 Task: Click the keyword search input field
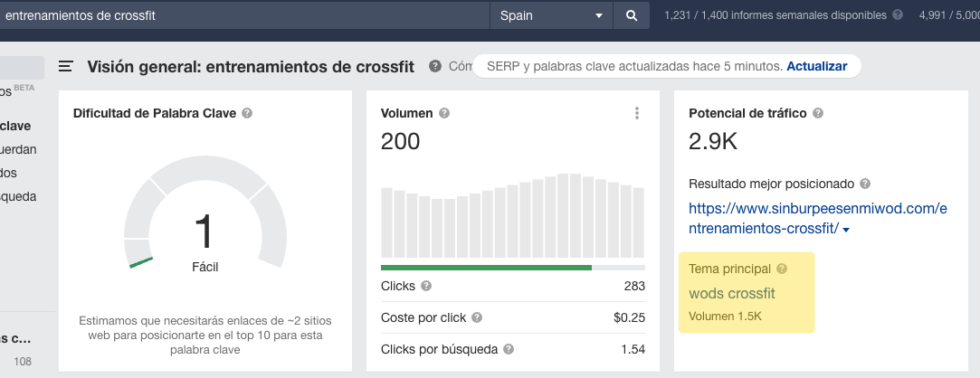point(244,15)
